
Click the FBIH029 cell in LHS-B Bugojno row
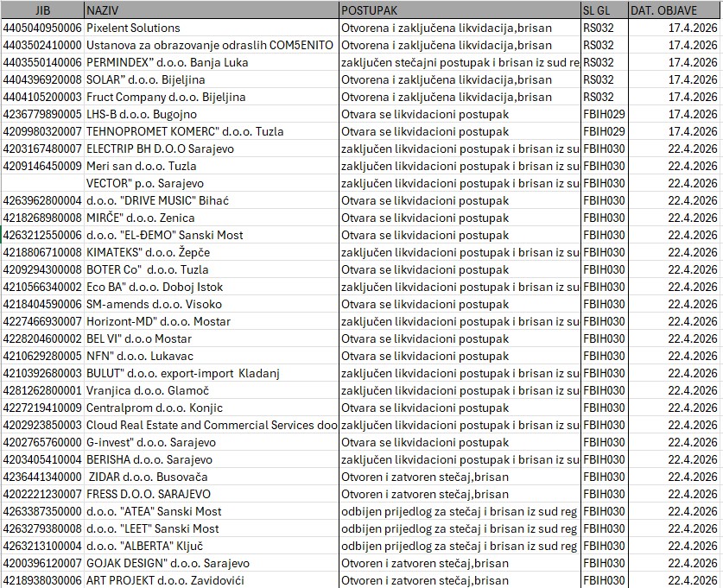604,114
